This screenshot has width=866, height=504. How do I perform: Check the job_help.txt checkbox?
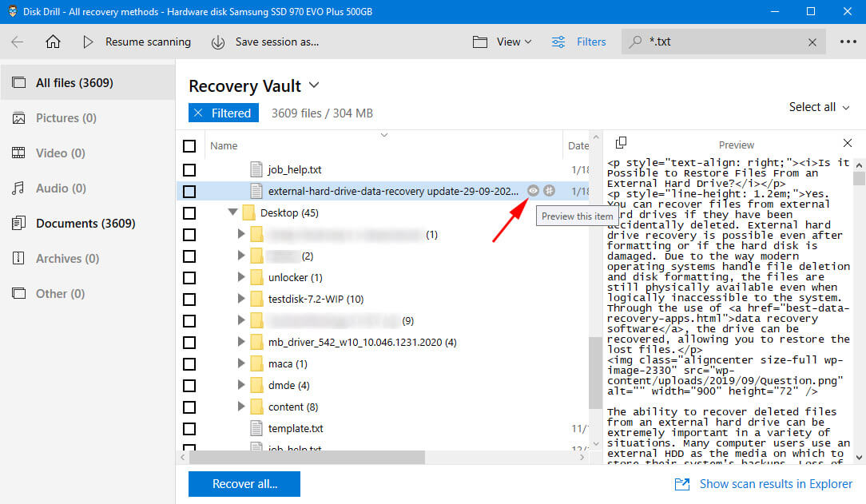189,169
